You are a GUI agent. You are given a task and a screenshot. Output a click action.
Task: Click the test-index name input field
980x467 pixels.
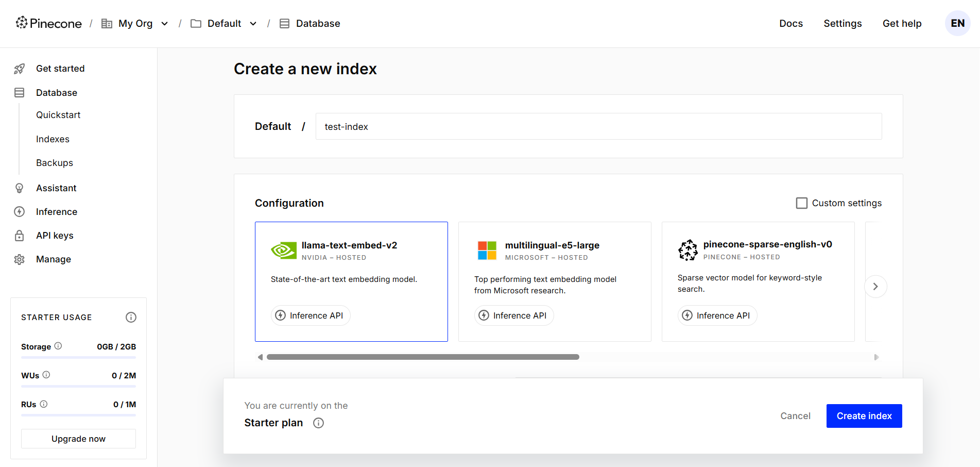pos(597,126)
